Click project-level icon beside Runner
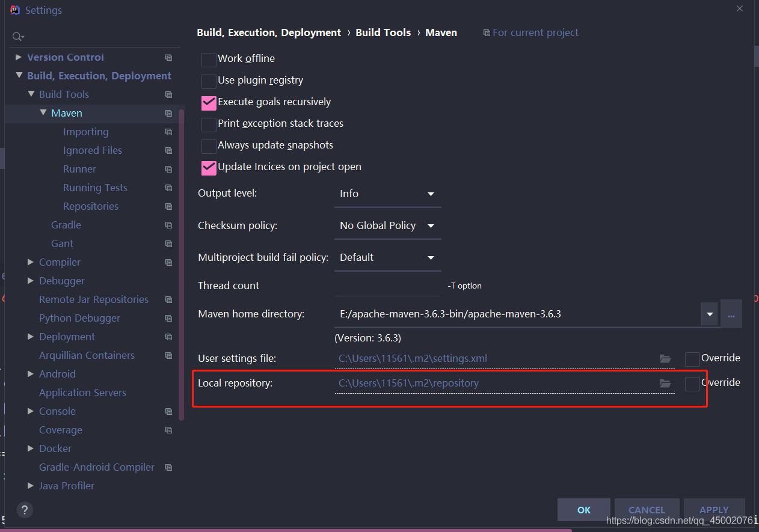This screenshot has height=532, width=759. [168, 170]
